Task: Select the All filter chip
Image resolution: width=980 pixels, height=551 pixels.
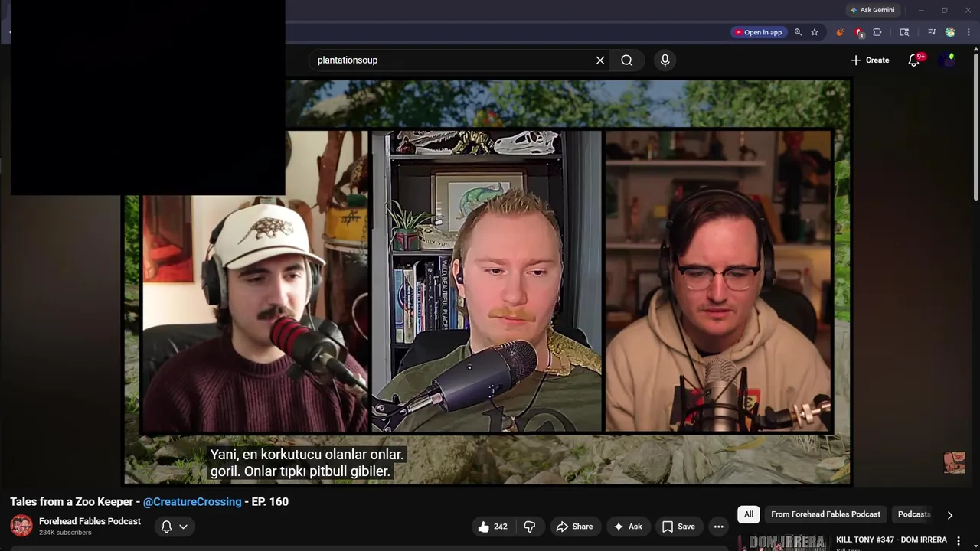Action: pyautogui.click(x=749, y=514)
